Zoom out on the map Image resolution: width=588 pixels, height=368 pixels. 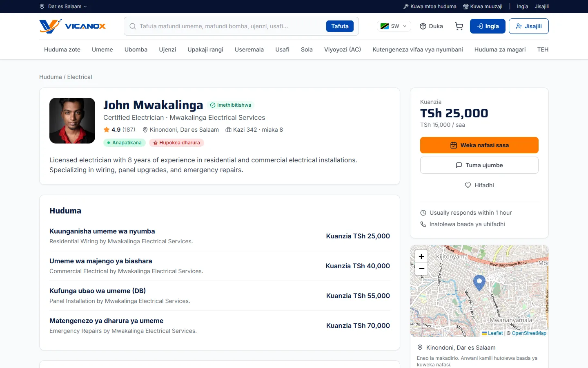click(421, 269)
